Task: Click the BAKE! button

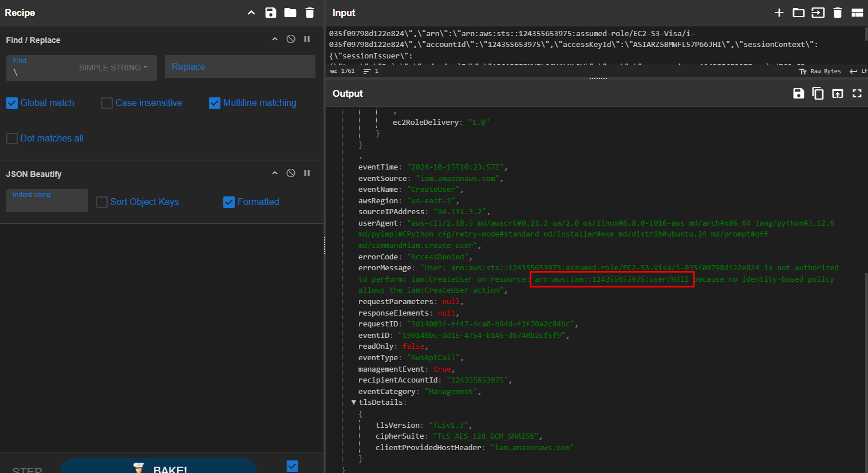Action: coord(159,466)
